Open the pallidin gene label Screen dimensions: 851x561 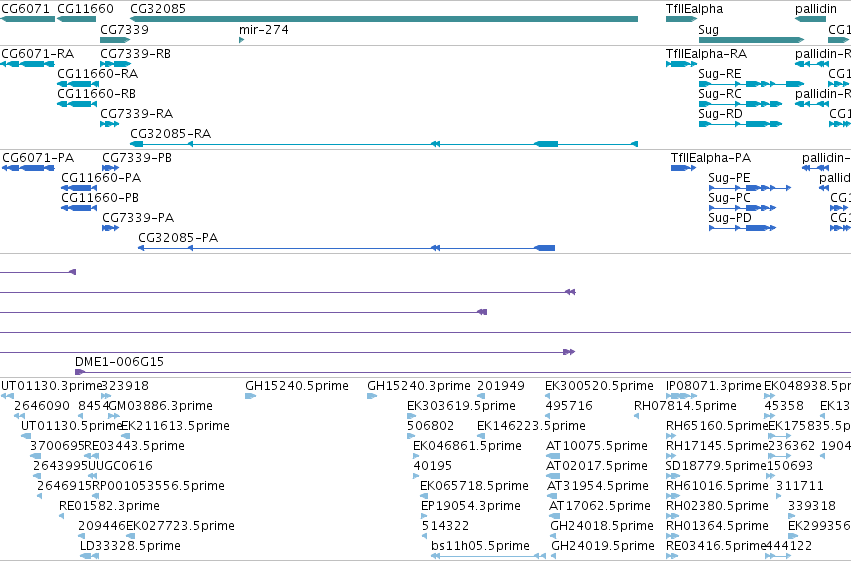(816, 9)
